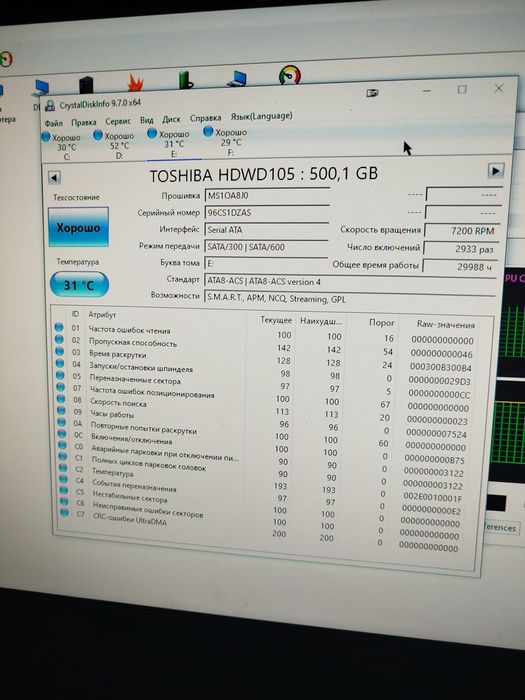The width and height of the screenshot is (525, 700).
Task: Open the Правка menu
Action: tap(83, 122)
